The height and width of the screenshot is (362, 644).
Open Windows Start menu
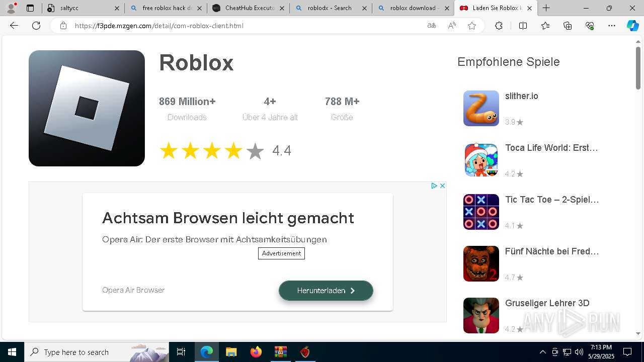pyautogui.click(x=12, y=352)
